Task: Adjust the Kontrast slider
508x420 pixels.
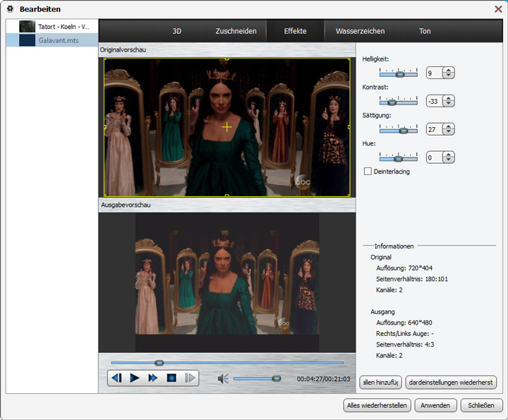Action: pyautogui.click(x=392, y=102)
